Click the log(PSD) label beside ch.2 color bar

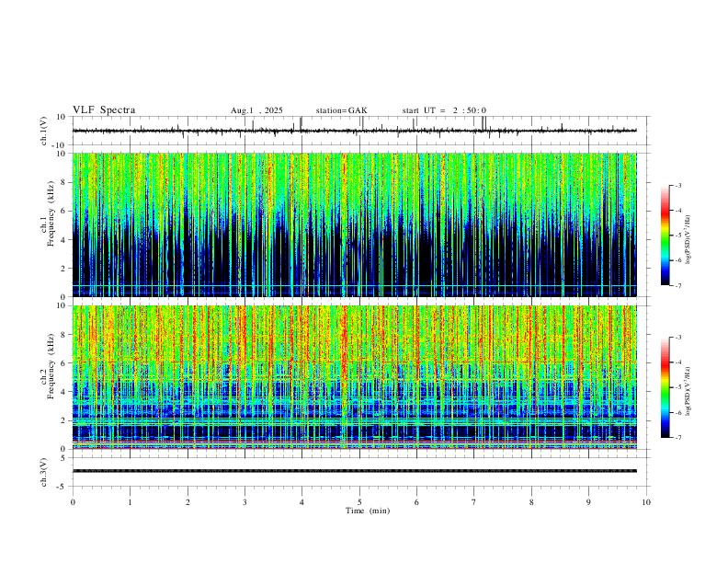click(688, 391)
